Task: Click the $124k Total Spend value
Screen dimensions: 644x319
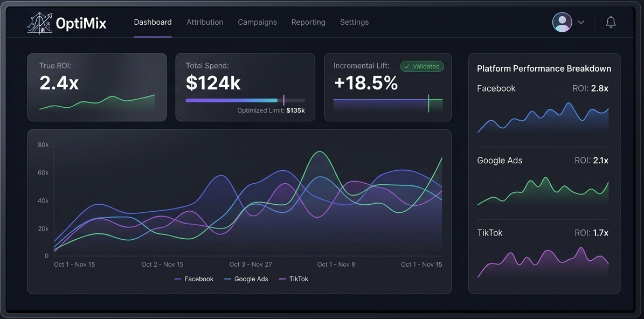Action: 213,83
